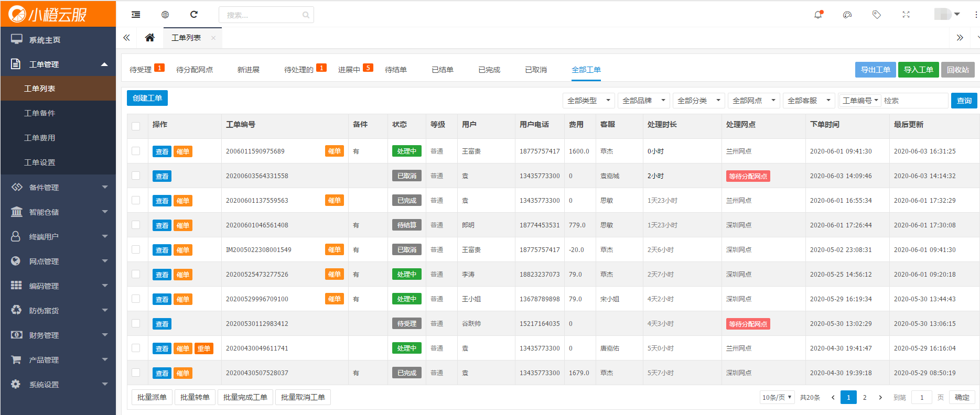The image size is (980, 415).
Task: Expand 防伪窜货 sidebar menu
Action: 58,311
